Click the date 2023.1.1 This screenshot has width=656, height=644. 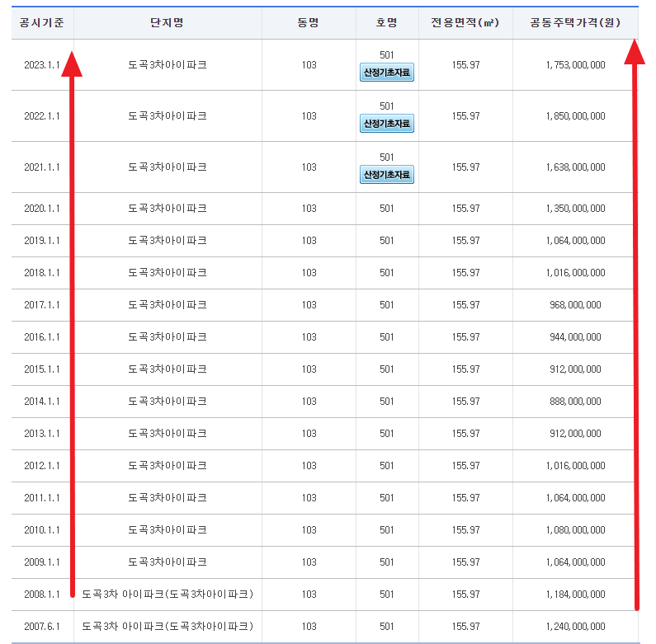(42, 65)
